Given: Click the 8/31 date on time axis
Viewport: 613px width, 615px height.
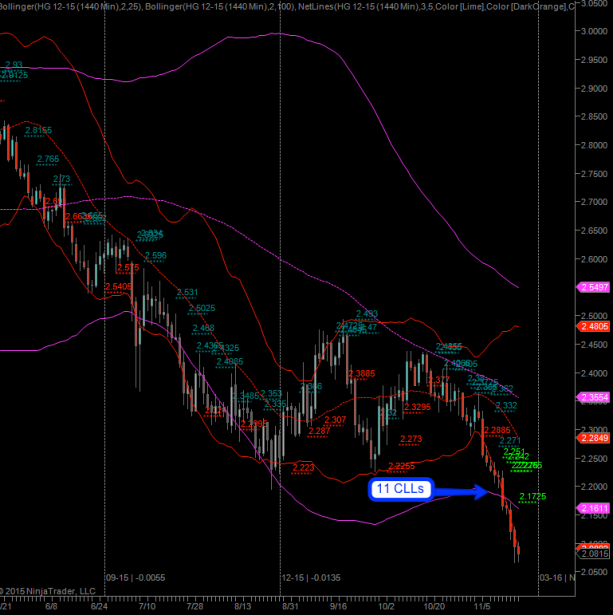Looking at the screenshot, I should click(289, 606).
